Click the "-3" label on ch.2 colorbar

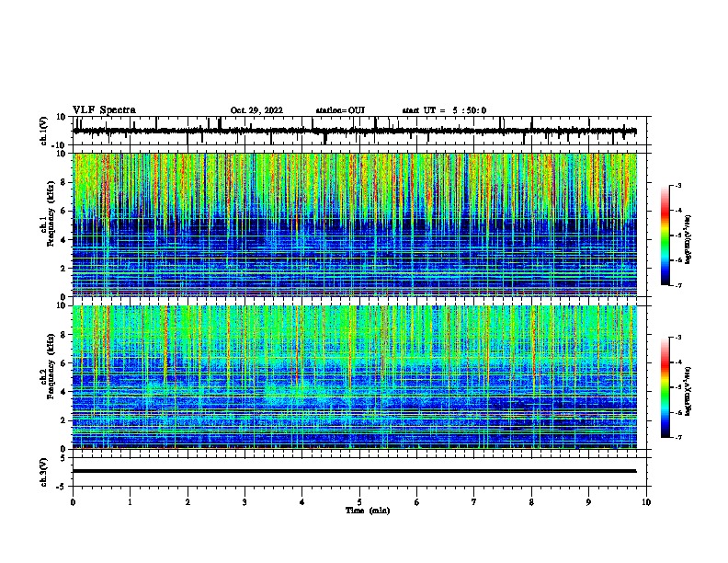tap(678, 338)
